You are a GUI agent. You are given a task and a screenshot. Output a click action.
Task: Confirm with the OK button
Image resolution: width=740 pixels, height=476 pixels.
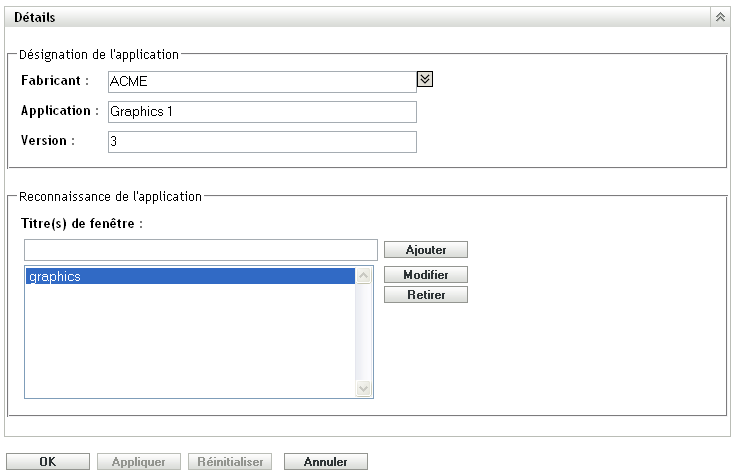pos(47,462)
